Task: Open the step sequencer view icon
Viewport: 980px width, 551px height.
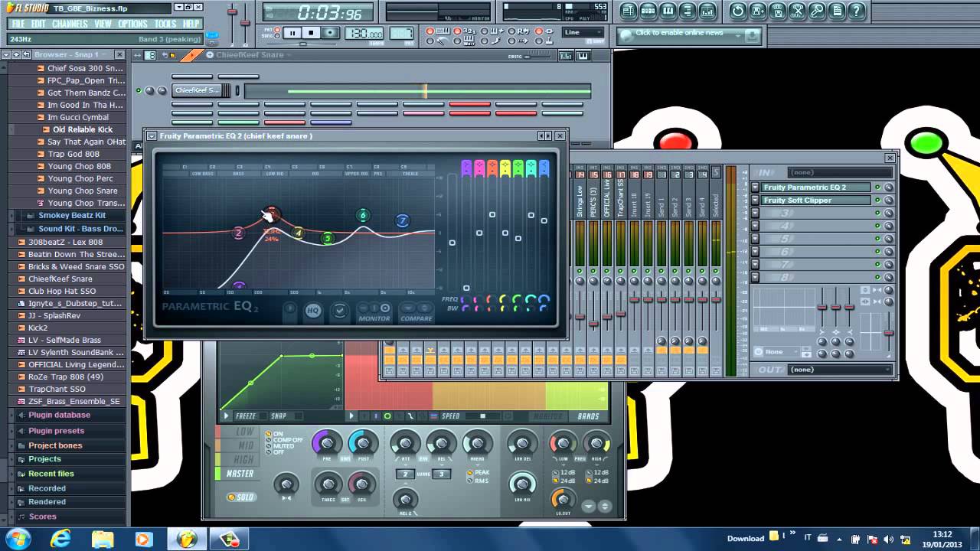Action: click(x=648, y=11)
